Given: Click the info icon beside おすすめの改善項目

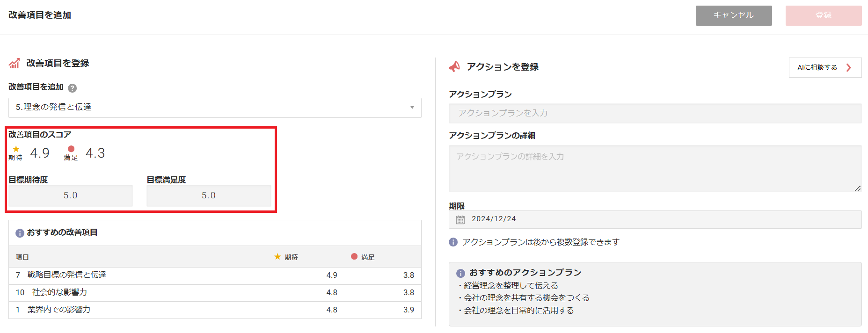Looking at the screenshot, I should [x=20, y=233].
